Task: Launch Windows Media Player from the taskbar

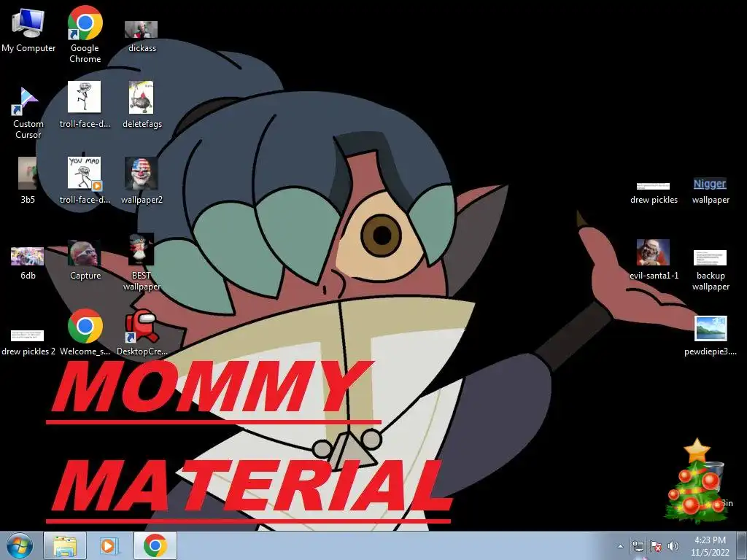Action: tap(109, 545)
